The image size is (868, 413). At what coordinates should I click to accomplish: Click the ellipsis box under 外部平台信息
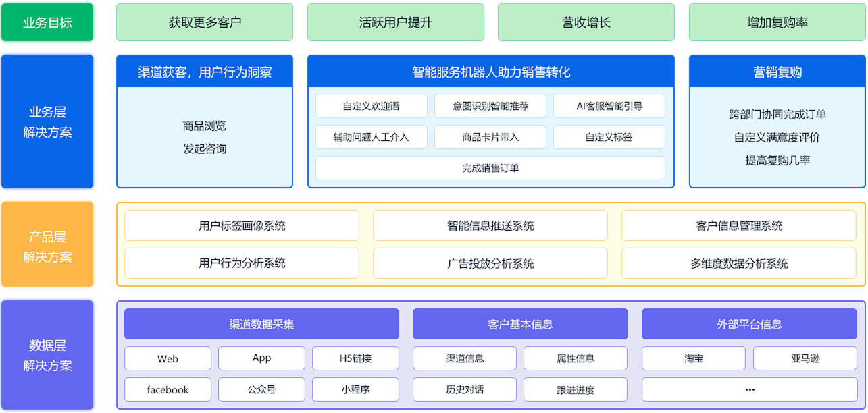pyautogui.click(x=749, y=389)
